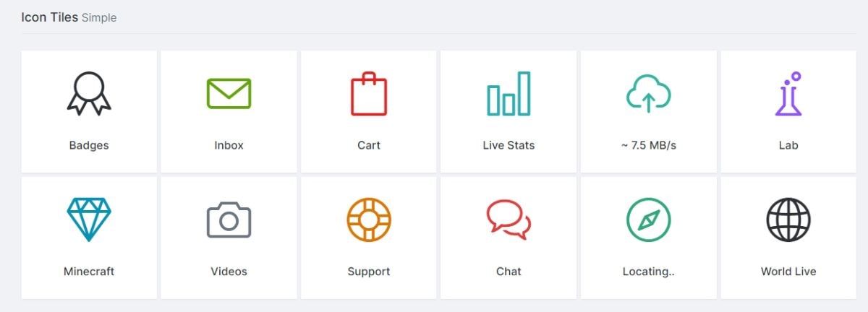Open the World Live globe icon
This screenshot has width=868, height=312.
pos(788,220)
